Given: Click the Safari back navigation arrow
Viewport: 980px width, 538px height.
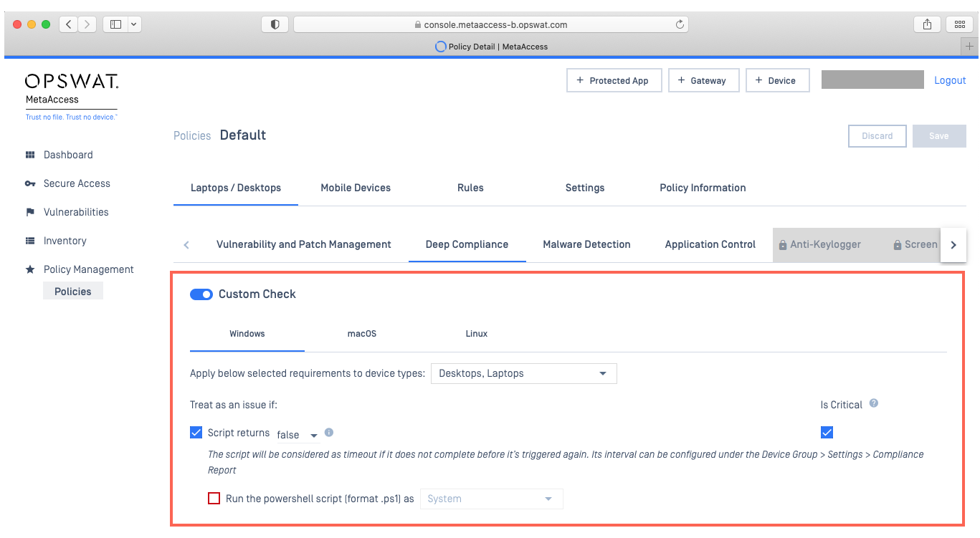Looking at the screenshot, I should [68, 24].
